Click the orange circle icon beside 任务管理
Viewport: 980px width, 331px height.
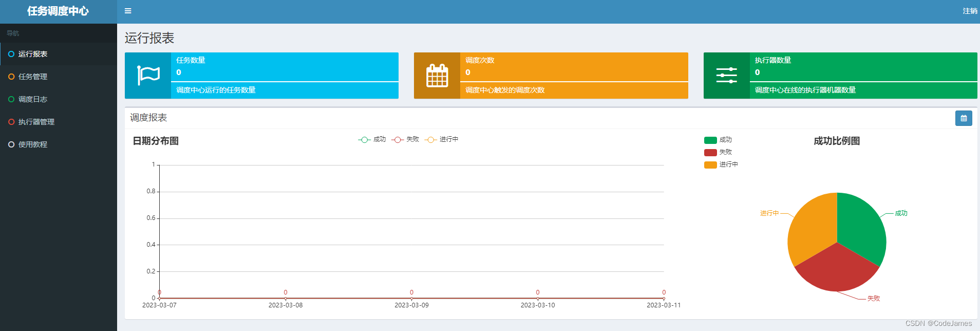(x=11, y=77)
